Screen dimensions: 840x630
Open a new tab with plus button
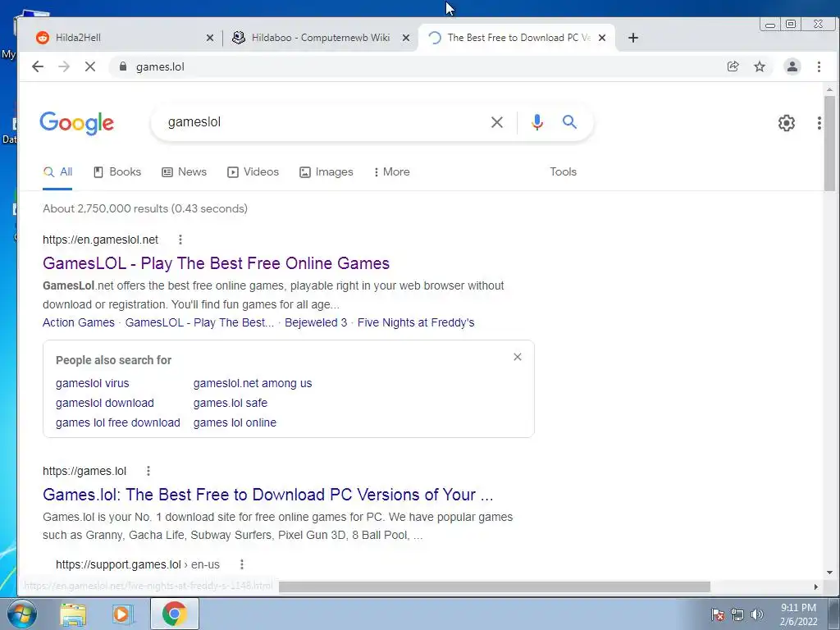(x=632, y=38)
